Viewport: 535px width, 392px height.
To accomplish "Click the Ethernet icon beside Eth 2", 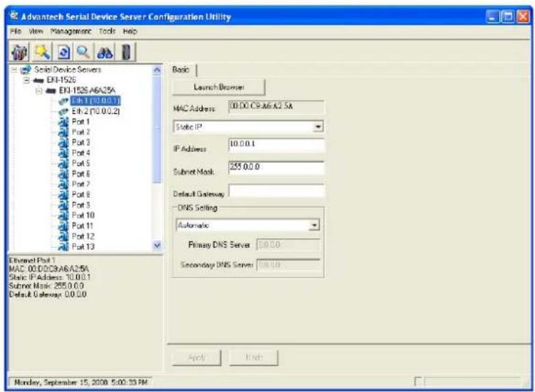I will [x=63, y=111].
